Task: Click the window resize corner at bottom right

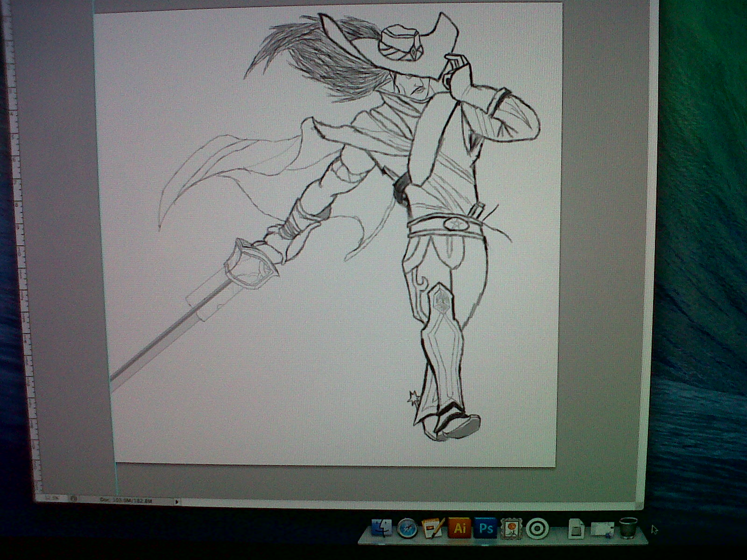Action: click(x=638, y=505)
